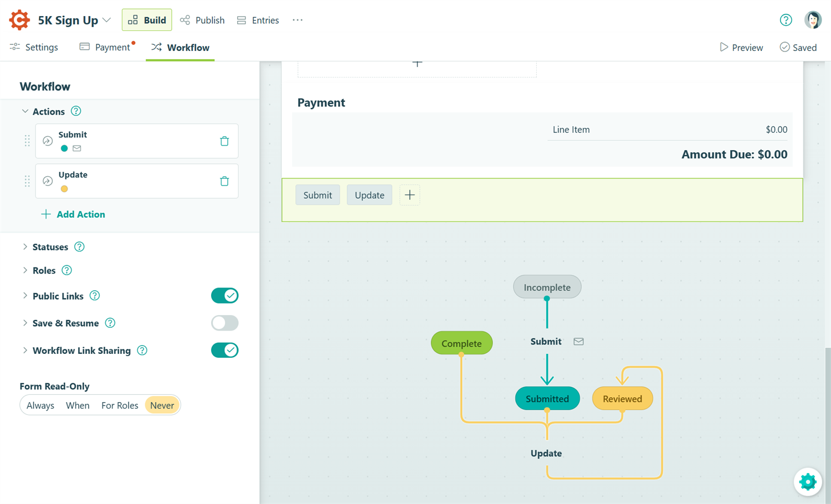
Task: Open the Roles help icon
Action: (66, 270)
